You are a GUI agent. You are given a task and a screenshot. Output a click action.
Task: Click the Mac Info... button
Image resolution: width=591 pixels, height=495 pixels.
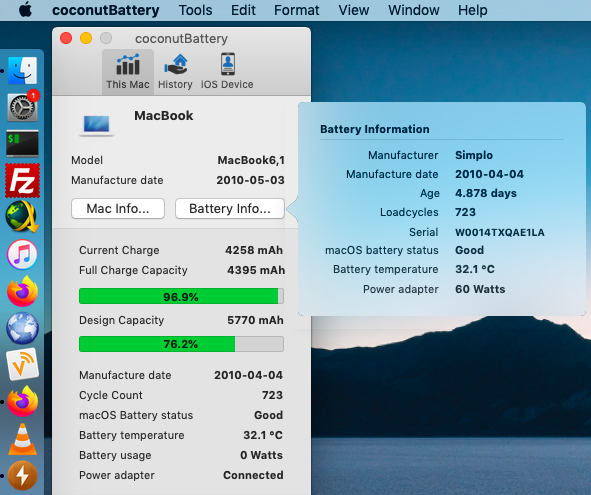[x=118, y=208]
